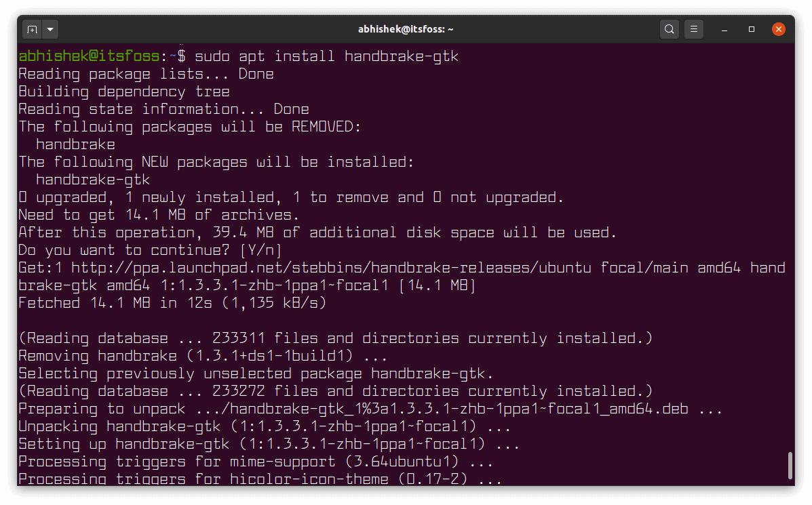Minimize the terminal window

click(725, 29)
